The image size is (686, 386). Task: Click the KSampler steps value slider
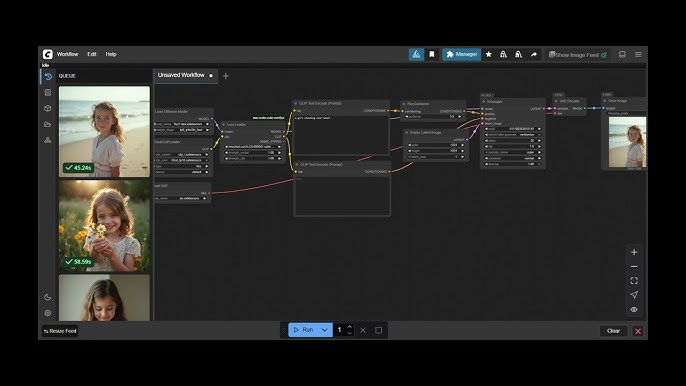point(513,140)
